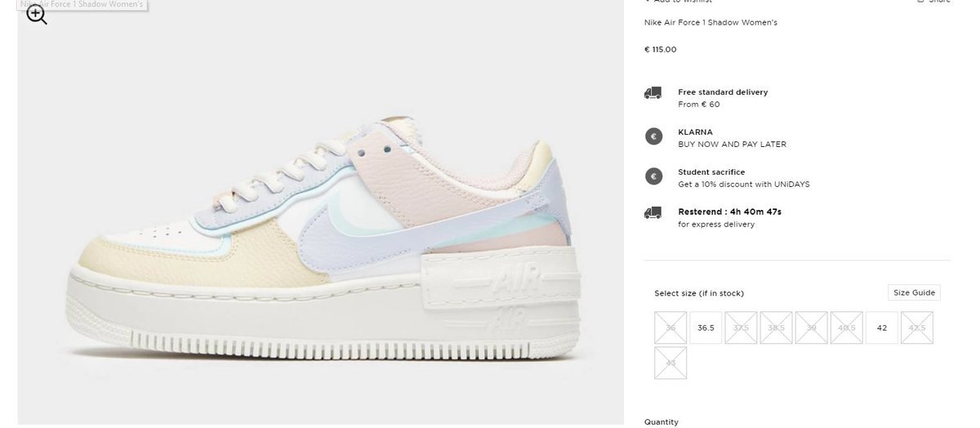Pick the unavailable size 43
The width and height of the screenshot is (980, 428).
[x=670, y=363]
